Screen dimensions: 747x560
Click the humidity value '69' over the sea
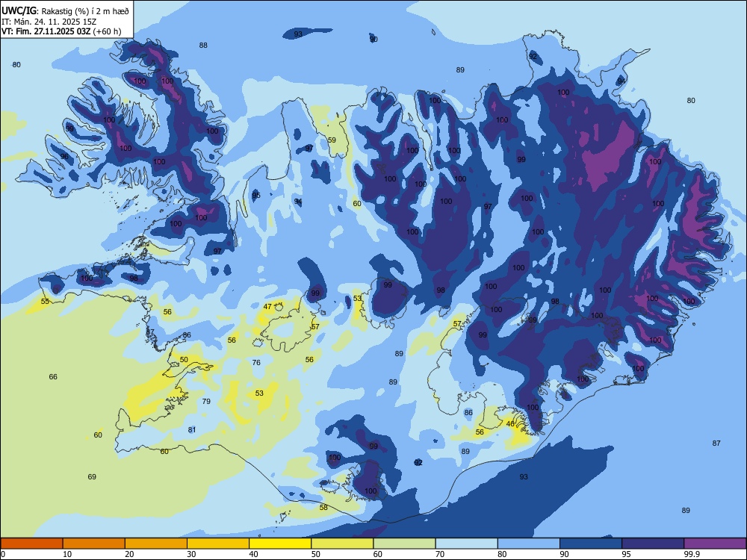(x=92, y=476)
